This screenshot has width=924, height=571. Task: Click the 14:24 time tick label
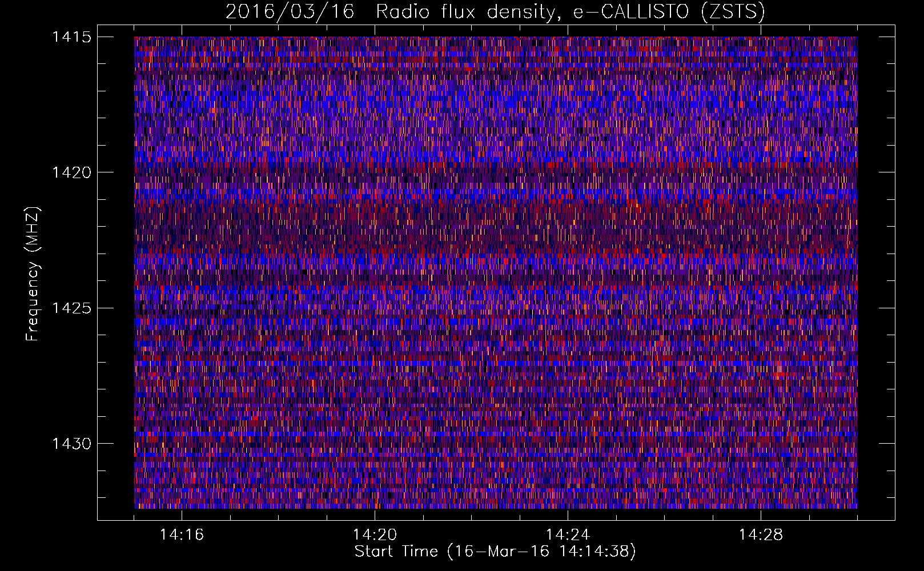point(568,535)
